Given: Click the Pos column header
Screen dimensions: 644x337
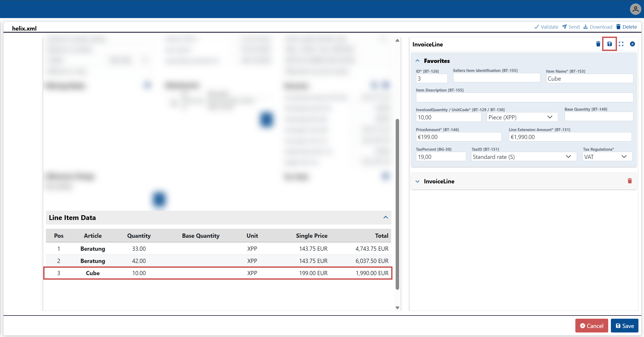Looking at the screenshot, I should (x=59, y=236).
